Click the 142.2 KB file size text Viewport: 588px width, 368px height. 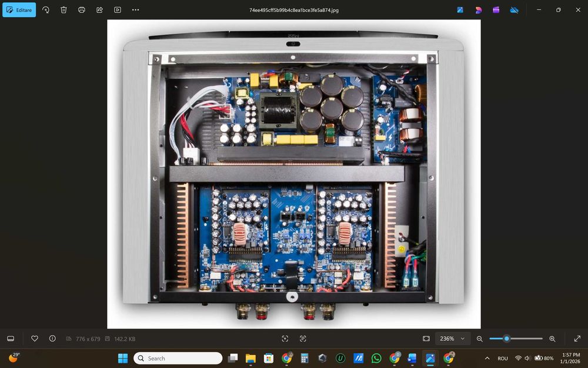[125, 339]
